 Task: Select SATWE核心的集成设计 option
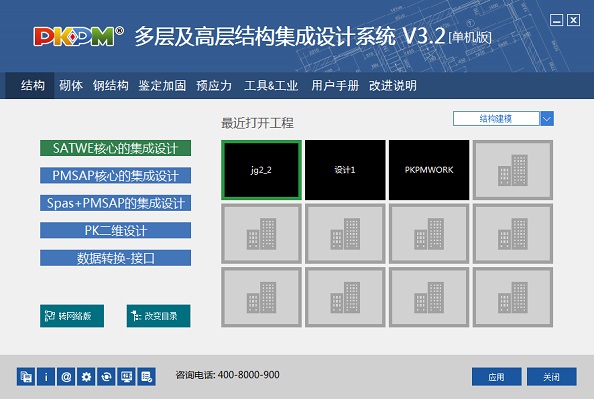(x=115, y=148)
